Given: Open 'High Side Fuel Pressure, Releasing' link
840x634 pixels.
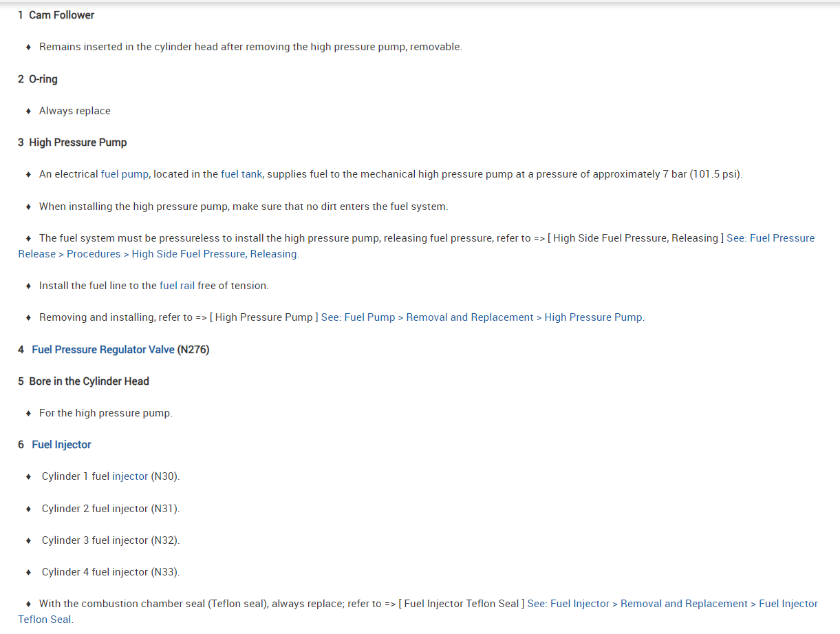Looking at the screenshot, I should point(215,254).
